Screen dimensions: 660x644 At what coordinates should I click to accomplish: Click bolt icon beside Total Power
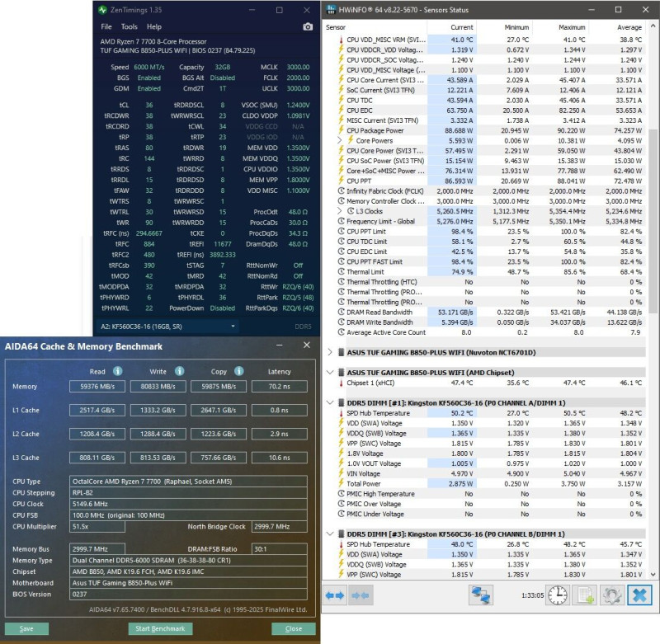pos(341,484)
